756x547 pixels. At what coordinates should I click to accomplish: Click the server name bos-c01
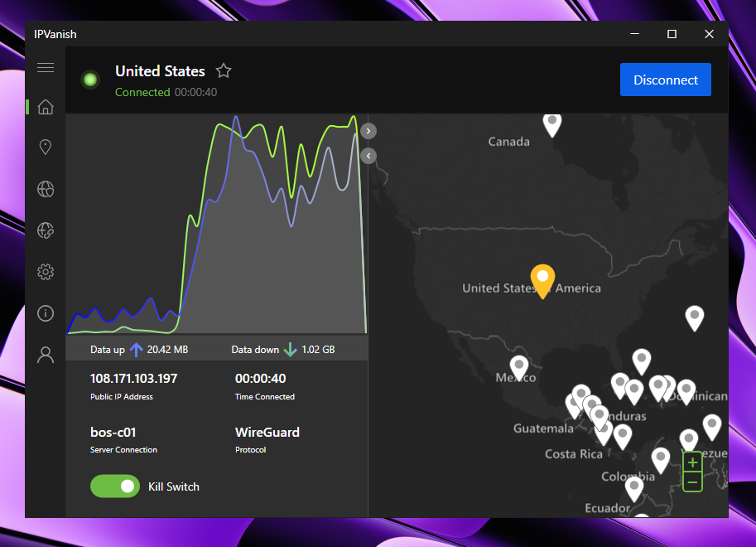click(x=113, y=432)
